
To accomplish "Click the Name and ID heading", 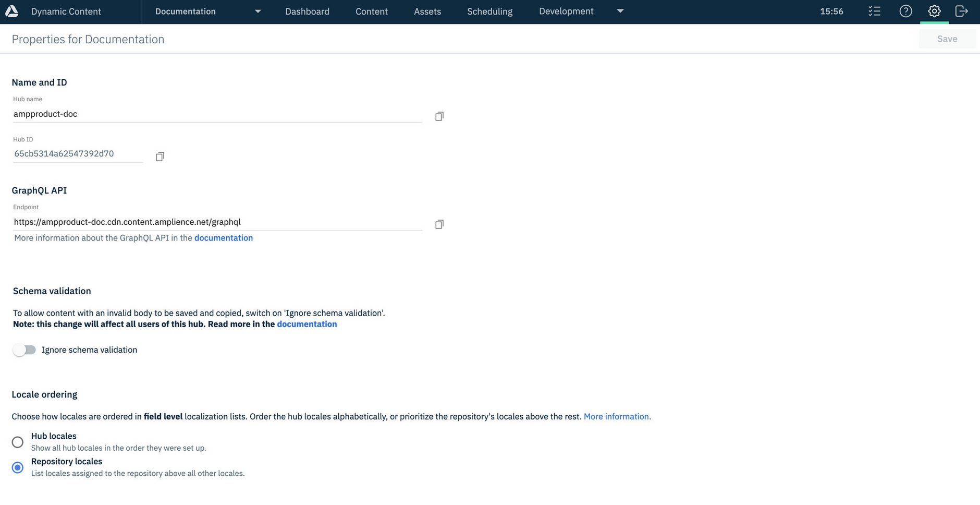I will tap(39, 82).
